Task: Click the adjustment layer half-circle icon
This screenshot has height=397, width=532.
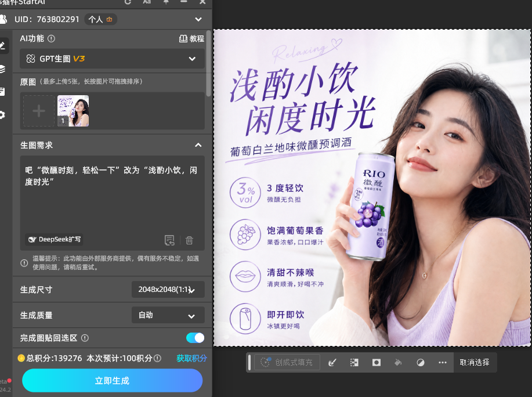Action: click(421, 362)
